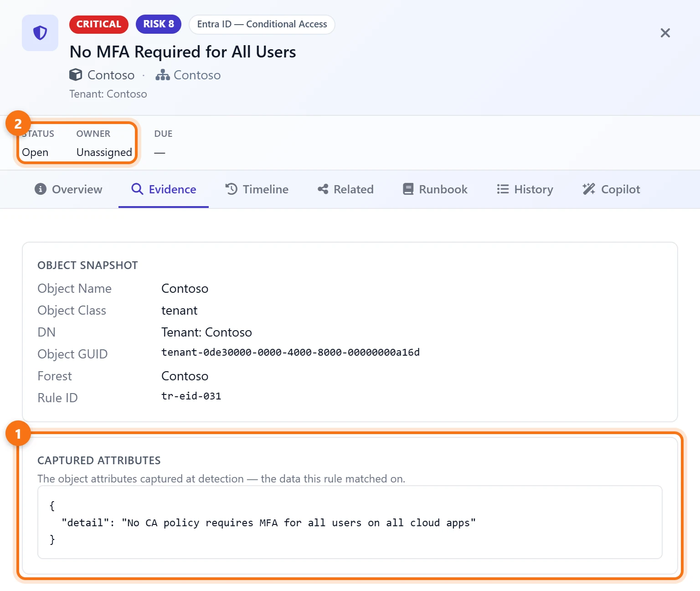700x591 pixels.
Task: Click the captured attributes description sentence
Action: point(221,479)
